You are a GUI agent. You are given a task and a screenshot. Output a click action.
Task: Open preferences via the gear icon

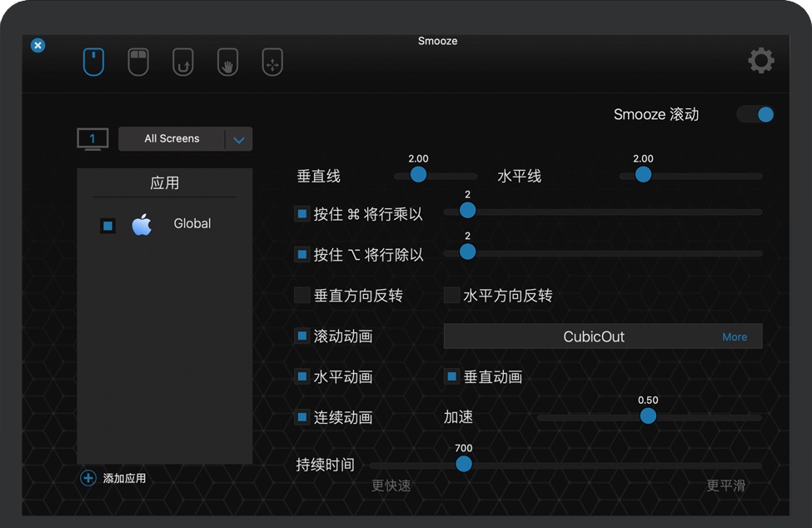[x=761, y=61]
